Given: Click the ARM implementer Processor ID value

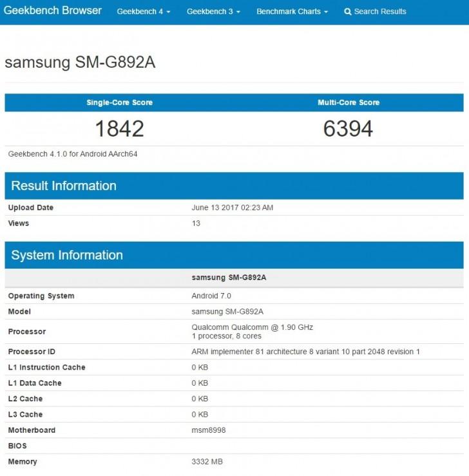Looking at the screenshot, I should [305, 352].
